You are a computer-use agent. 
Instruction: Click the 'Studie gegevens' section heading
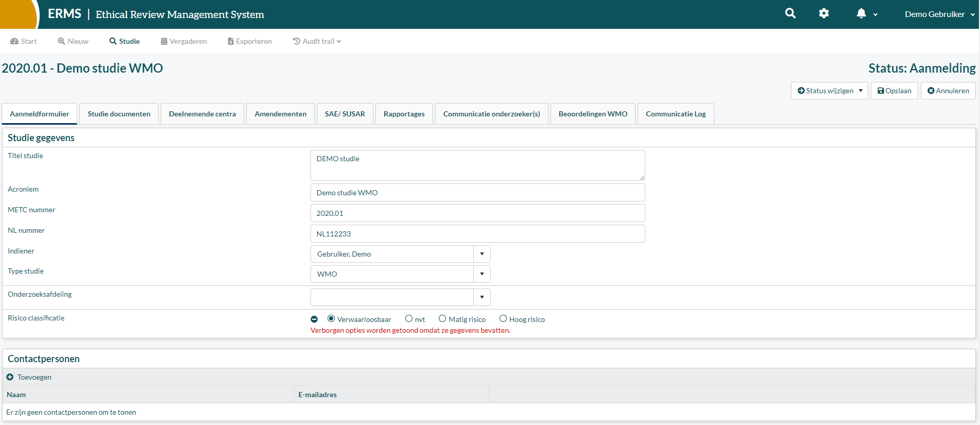coord(41,138)
